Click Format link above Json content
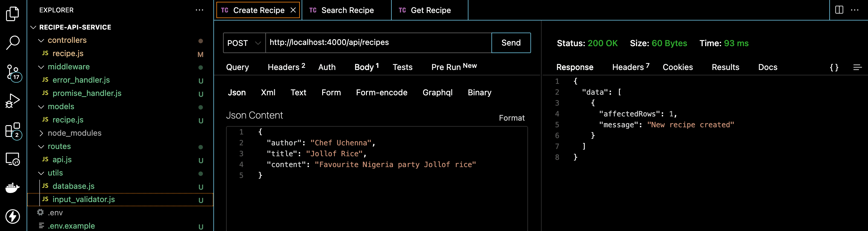The width and height of the screenshot is (868, 231). point(511,118)
